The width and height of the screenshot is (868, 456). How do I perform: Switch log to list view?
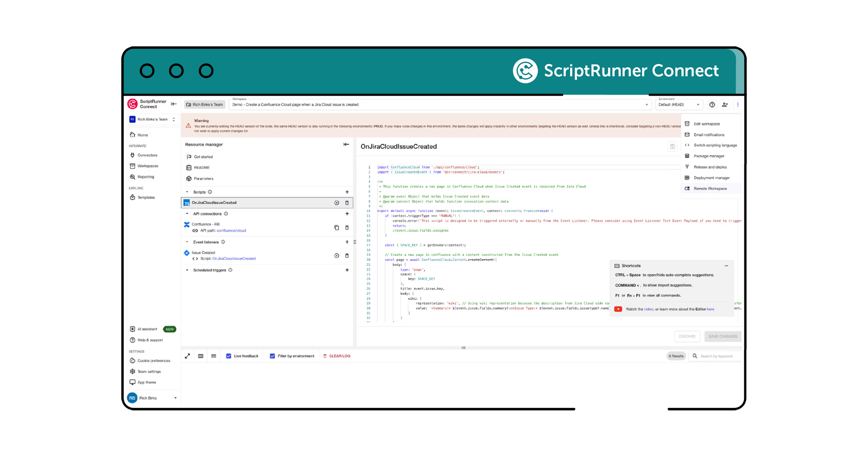point(214,356)
